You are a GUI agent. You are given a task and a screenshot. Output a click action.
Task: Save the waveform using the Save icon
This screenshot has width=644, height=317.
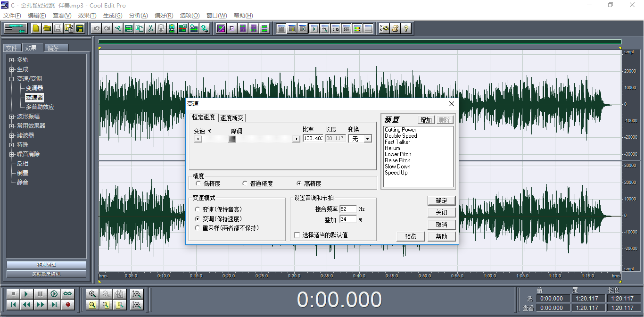pyautogui.click(x=57, y=28)
